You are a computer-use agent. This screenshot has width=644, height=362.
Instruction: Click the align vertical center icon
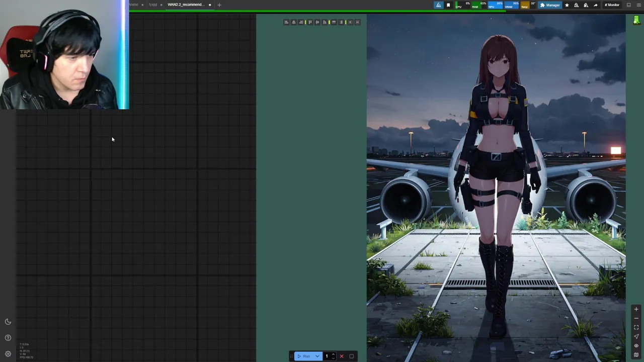(317, 22)
